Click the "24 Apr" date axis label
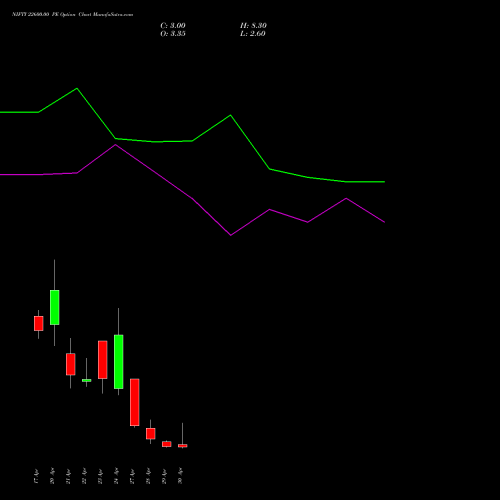500x500 pixels. 116,476
